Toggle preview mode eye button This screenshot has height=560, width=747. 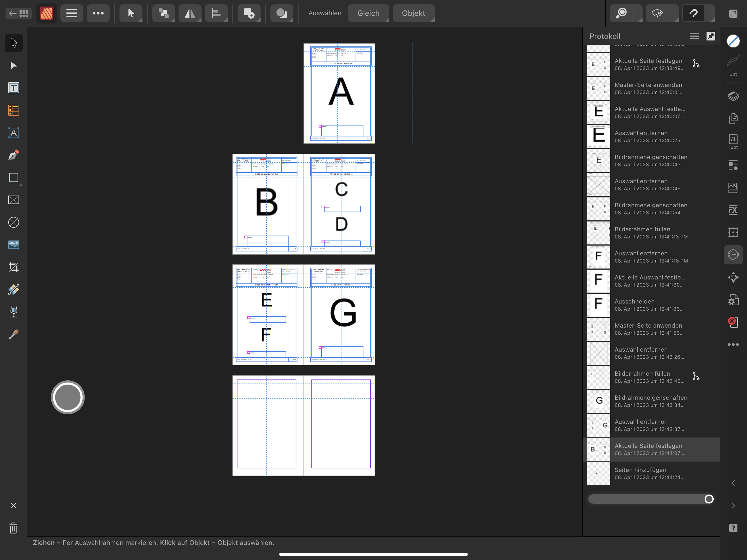click(657, 13)
